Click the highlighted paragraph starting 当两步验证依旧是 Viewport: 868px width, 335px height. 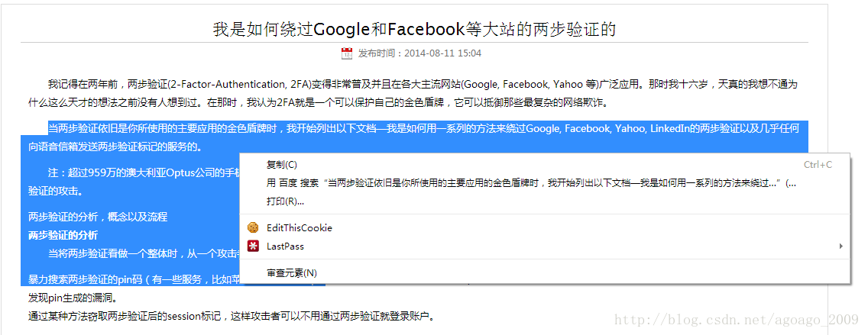pos(414,137)
